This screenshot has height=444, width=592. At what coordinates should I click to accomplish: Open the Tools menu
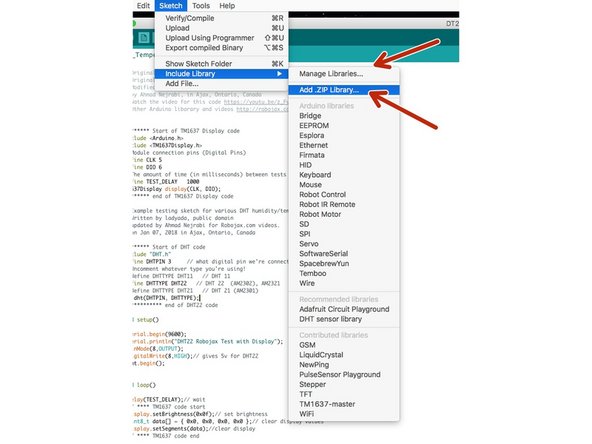pyautogui.click(x=200, y=6)
